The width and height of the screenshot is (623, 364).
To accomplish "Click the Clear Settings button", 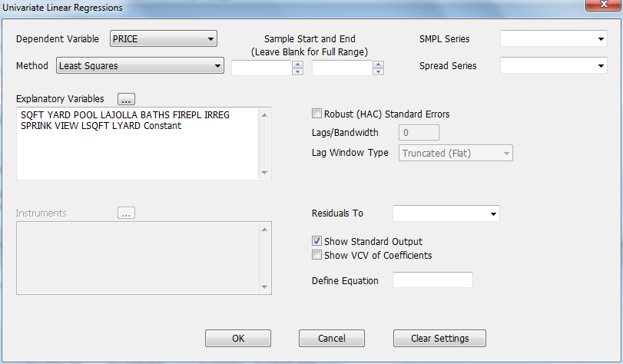I will click(x=439, y=339).
